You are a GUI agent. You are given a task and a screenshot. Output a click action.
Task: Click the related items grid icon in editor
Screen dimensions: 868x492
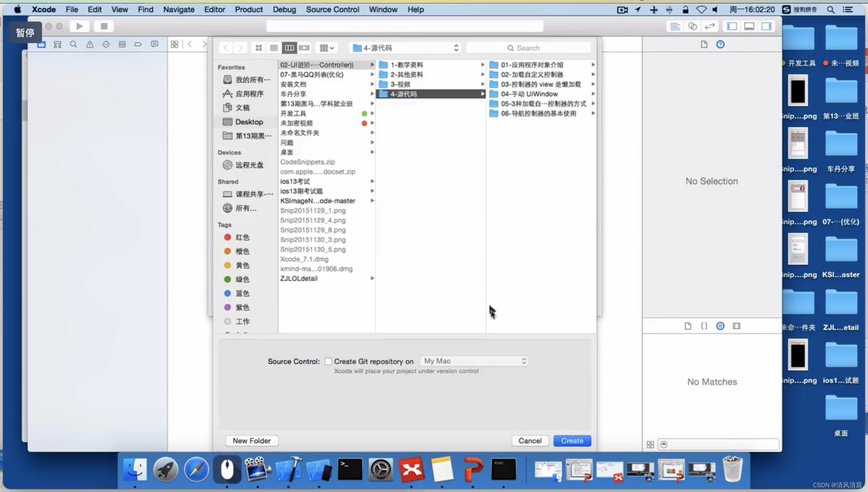click(175, 45)
